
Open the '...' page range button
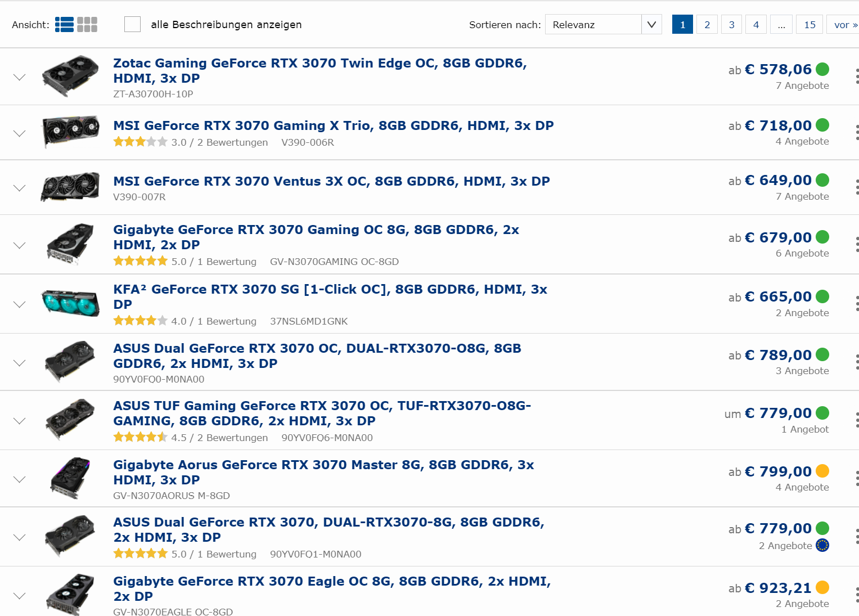point(781,25)
